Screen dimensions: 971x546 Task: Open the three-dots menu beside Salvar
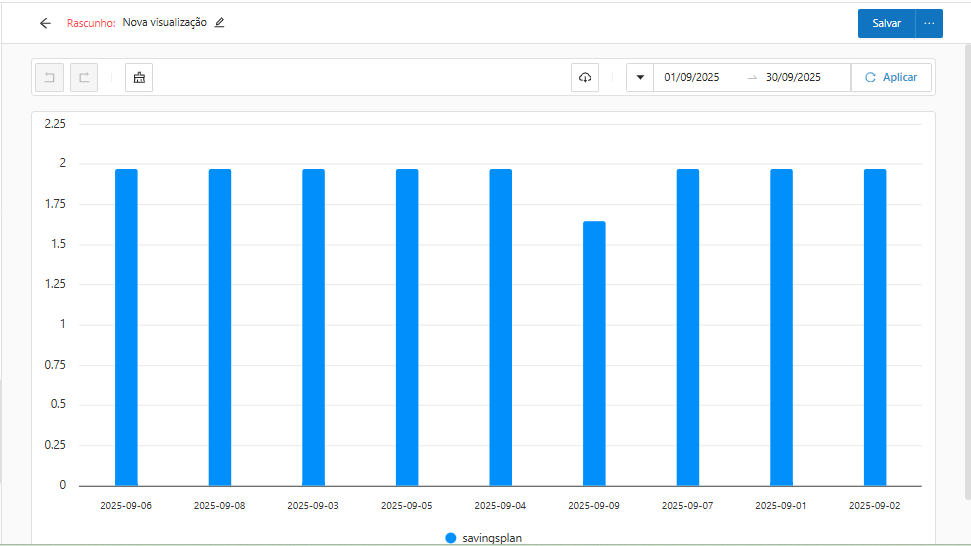coord(929,23)
